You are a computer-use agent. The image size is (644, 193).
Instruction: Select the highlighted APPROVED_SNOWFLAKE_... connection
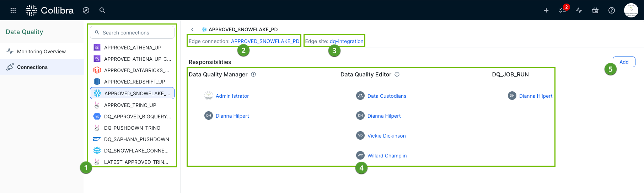(132, 93)
